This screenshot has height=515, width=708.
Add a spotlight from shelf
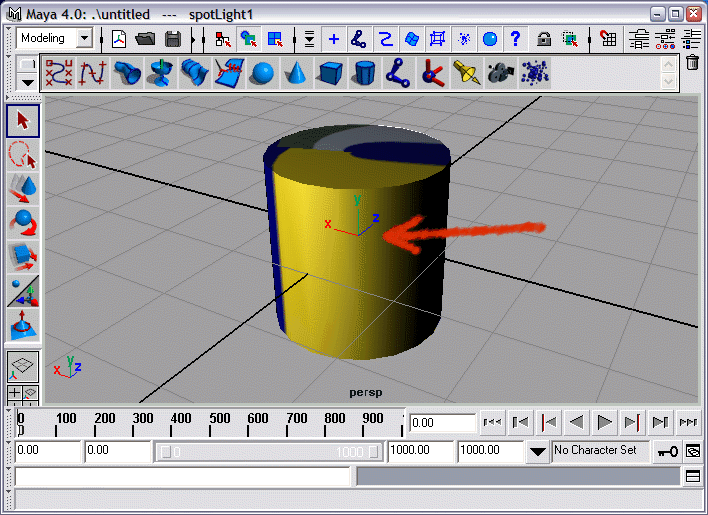465,73
